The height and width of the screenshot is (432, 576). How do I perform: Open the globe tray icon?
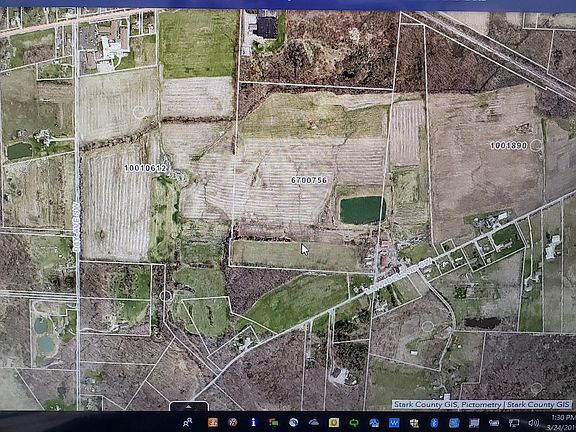[294, 422]
